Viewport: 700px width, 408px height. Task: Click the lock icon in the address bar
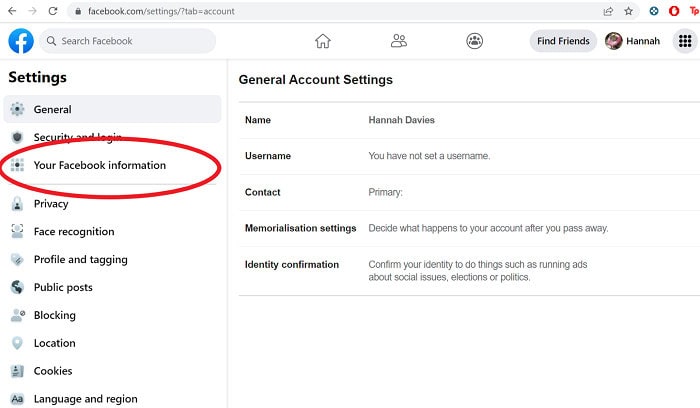(x=78, y=12)
